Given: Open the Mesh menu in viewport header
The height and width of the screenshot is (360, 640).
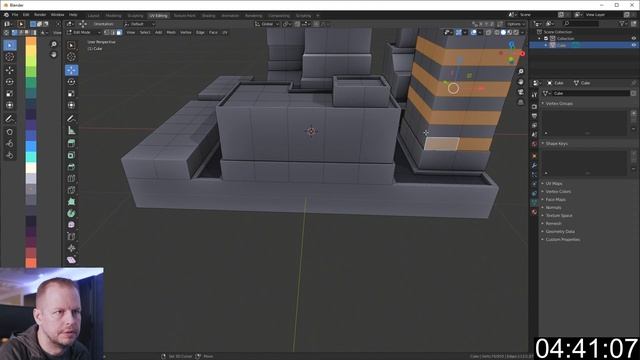Looking at the screenshot, I should click(171, 32).
